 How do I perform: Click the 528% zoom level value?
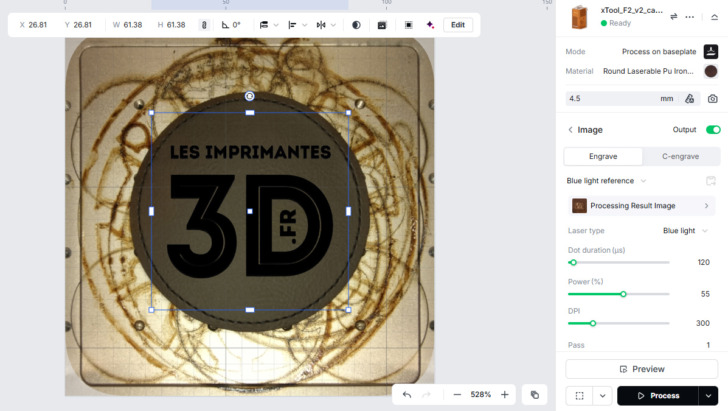click(x=481, y=395)
